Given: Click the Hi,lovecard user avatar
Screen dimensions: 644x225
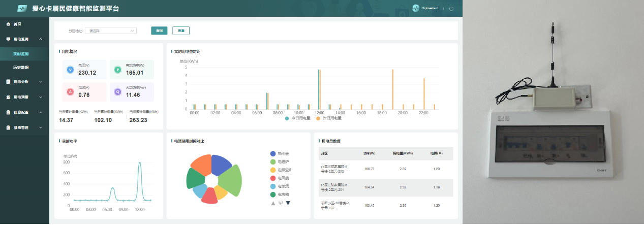Looking at the screenshot, I should coord(416,8).
